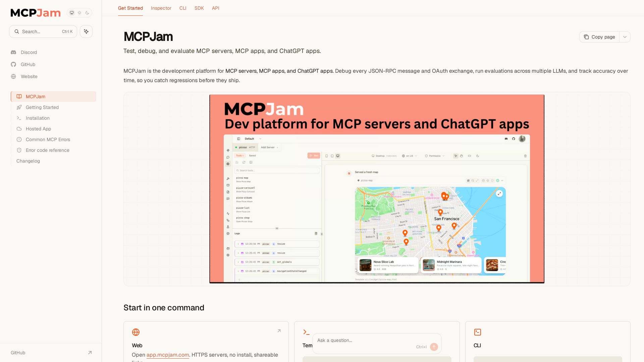Open the app.mcpjam.com link
Image resolution: width=644 pixels, height=362 pixels.
click(x=168, y=355)
